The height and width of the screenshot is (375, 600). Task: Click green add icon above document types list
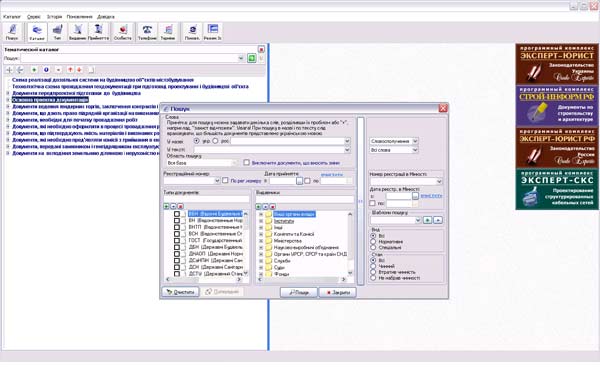166,206
